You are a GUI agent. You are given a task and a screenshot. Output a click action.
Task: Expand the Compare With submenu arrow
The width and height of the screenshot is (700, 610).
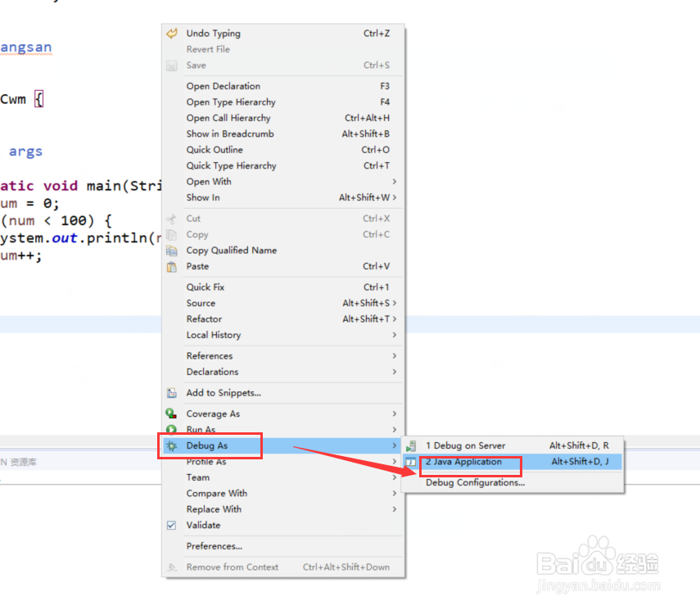coord(395,494)
